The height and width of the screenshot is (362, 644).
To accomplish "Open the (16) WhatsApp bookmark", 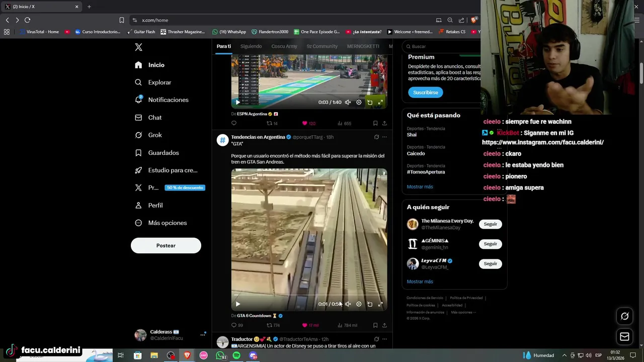I will tap(229, 32).
